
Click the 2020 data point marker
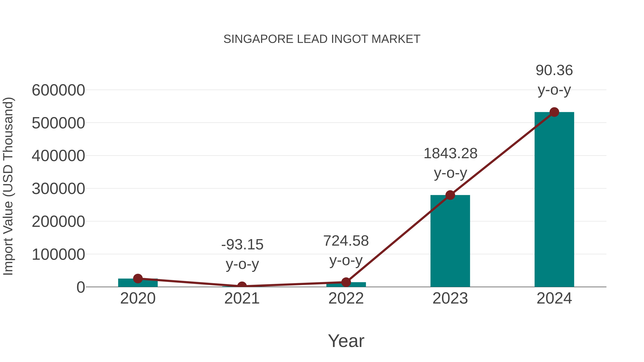[138, 278]
